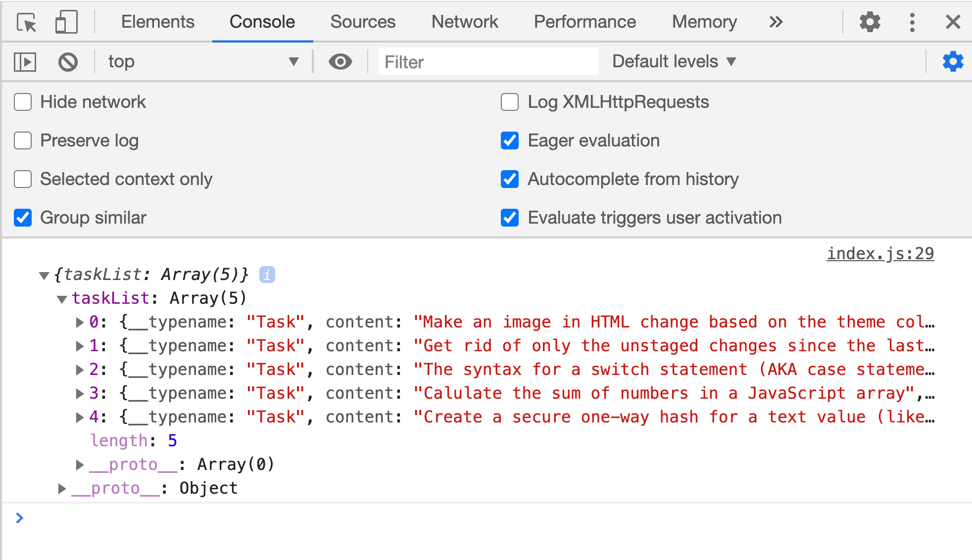Screen dimensions: 972x560
Task: Uncheck Evaluate triggers user activation
Action: point(510,218)
